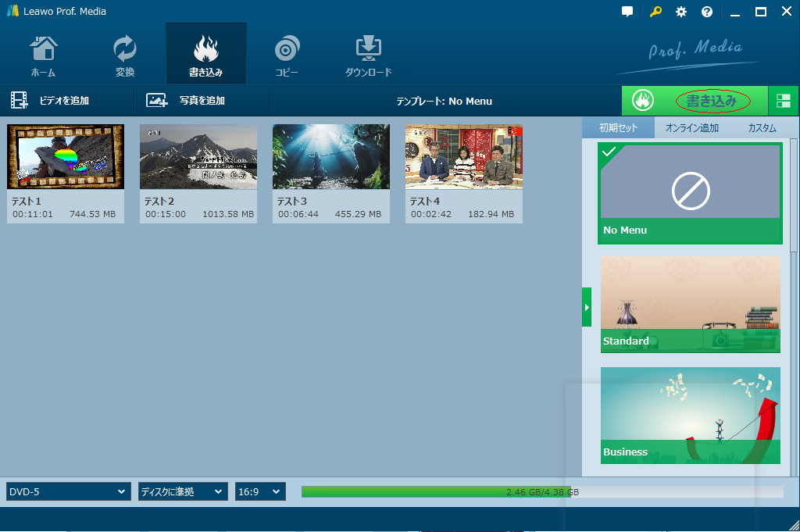Click duration 00:11:01

pyautogui.click(x=33, y=214)
